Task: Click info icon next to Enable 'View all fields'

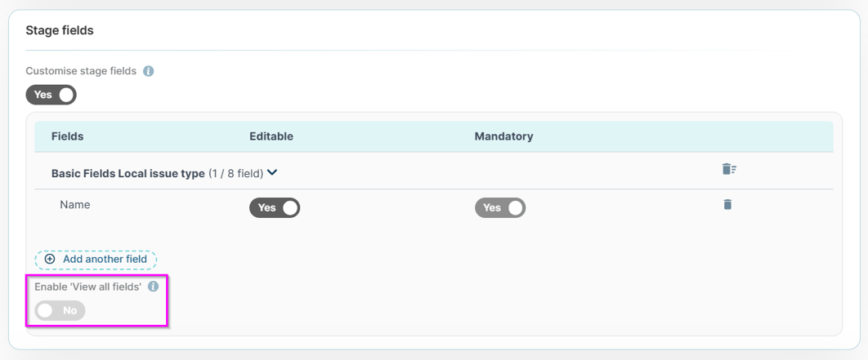Action: (x=154, y=287)
